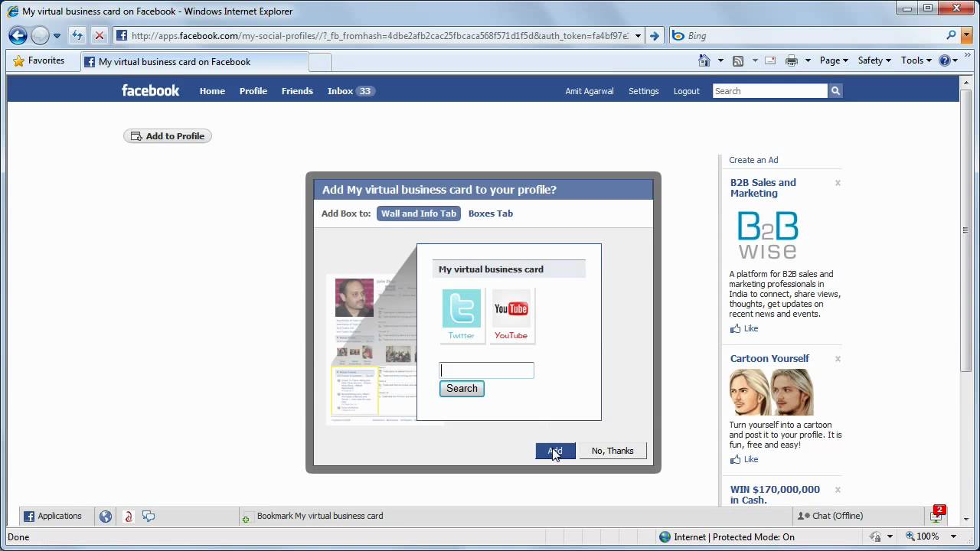
Task: Switch to My virtual business card browser tab
Action: [194, 62]
